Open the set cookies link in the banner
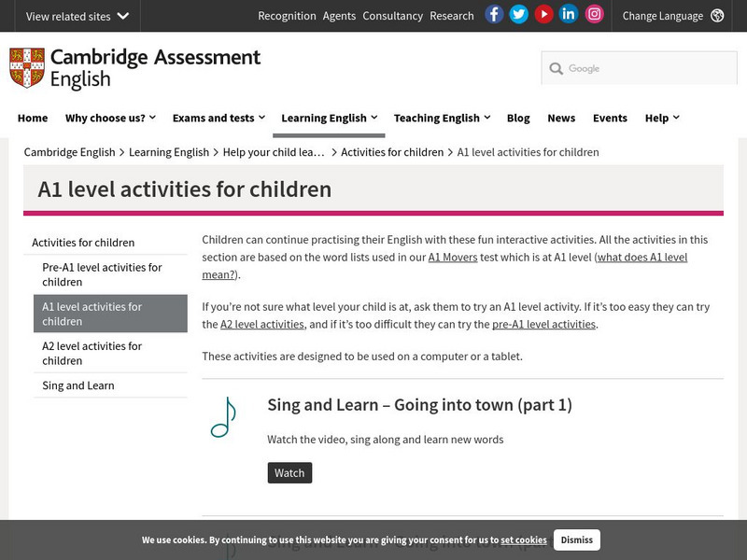The height and width of the screenshot is (560, 747). pos(522,539)
